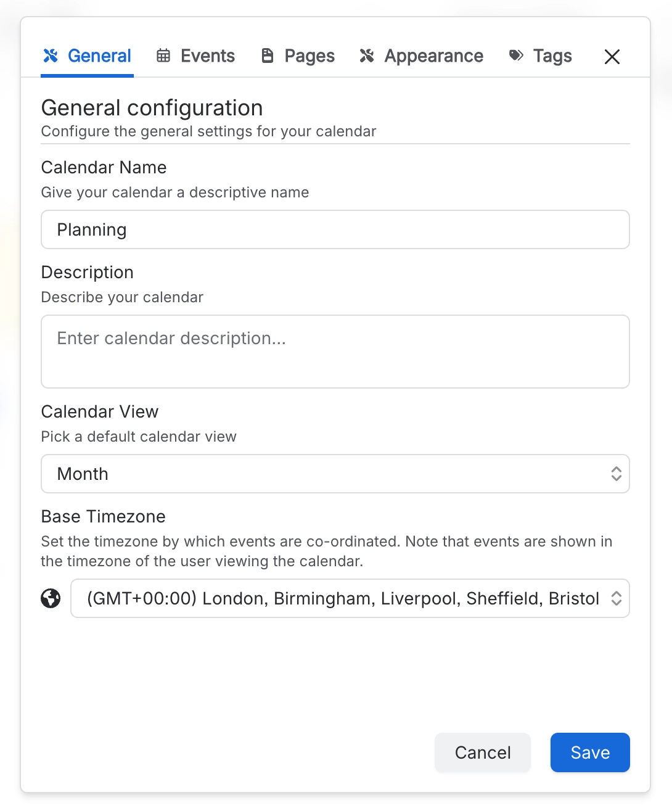The image size is (672, 808).
Task: Click the up-down arrows in Month selector
Action: 616,474
